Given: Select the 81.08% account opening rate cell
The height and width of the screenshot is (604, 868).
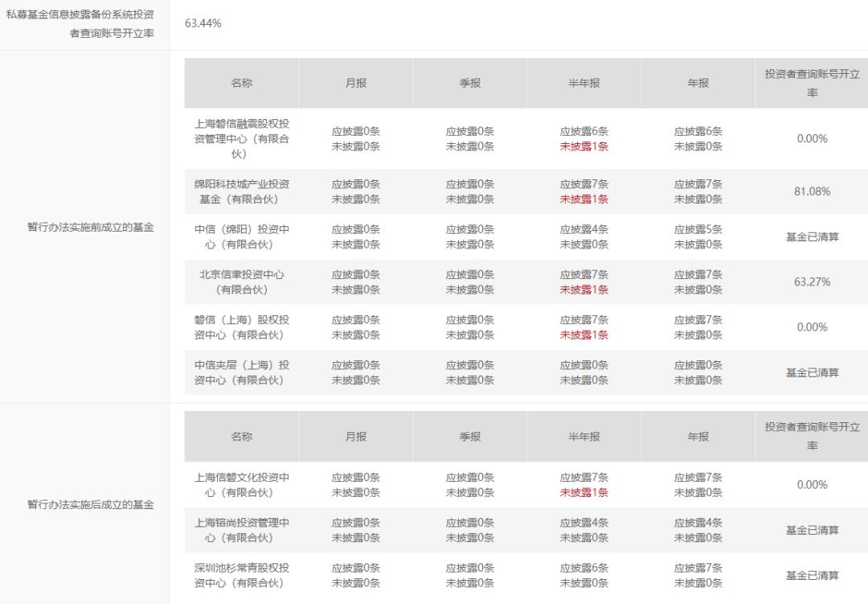Looking at the screenshot, I should point(812,191).
